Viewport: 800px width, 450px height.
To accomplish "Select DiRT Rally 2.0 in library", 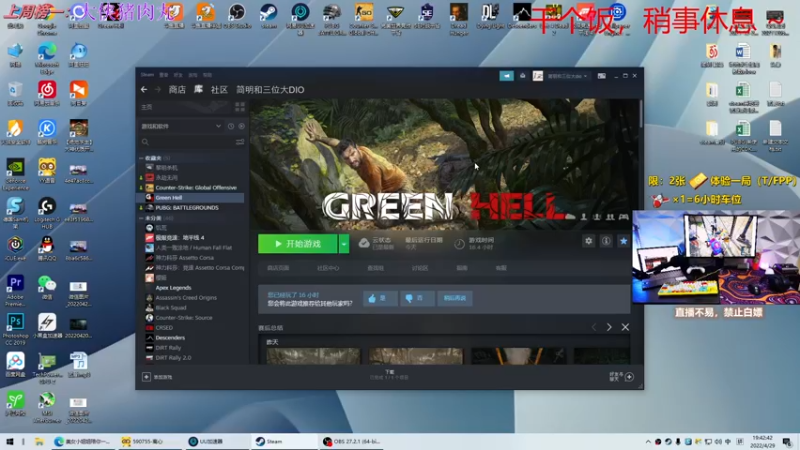I will click(x=173, y=358).
